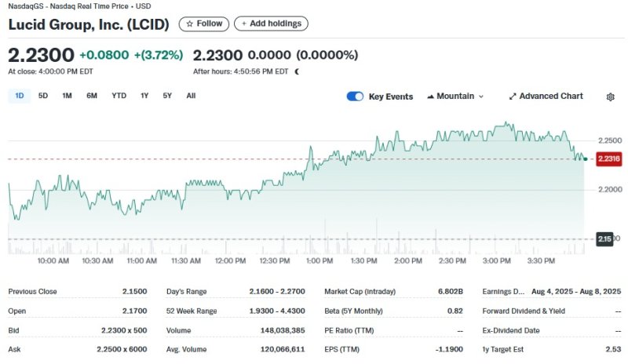The height and width of the screenshot is (364, 628).
Task: Open the Advanced Chart view
Action: (546, 96)
